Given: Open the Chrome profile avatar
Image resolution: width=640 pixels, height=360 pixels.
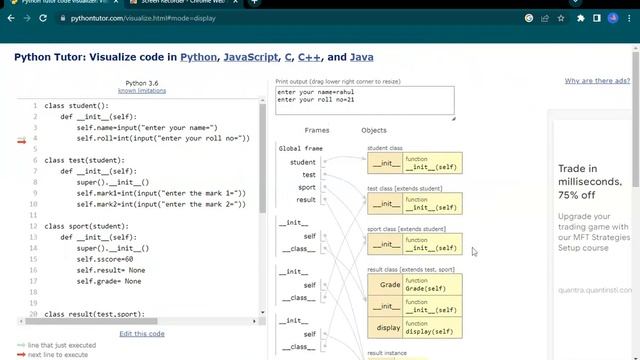Looking at the screenshot, I should [x=613, y=18].
